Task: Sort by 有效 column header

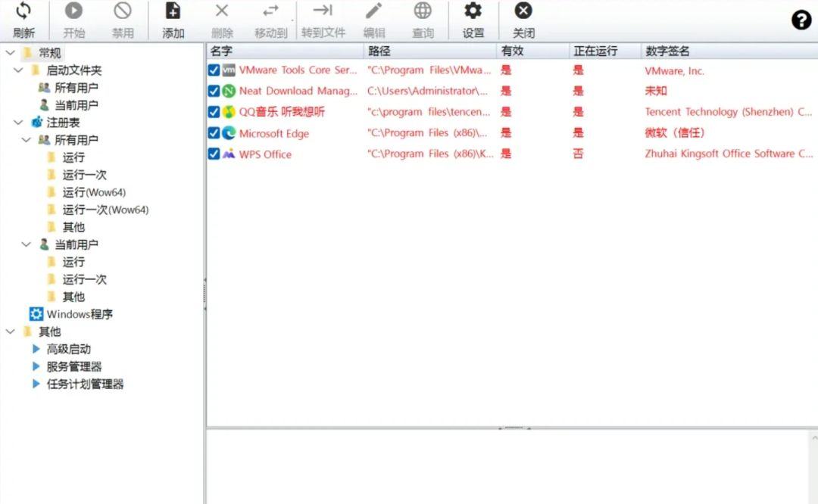Action: click(532, 51)
